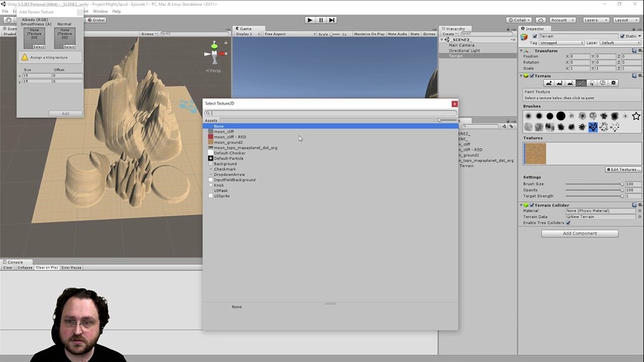644x362 pixels.
Task: Open the Layout dropdown in the toolbar
Action: 625,19
